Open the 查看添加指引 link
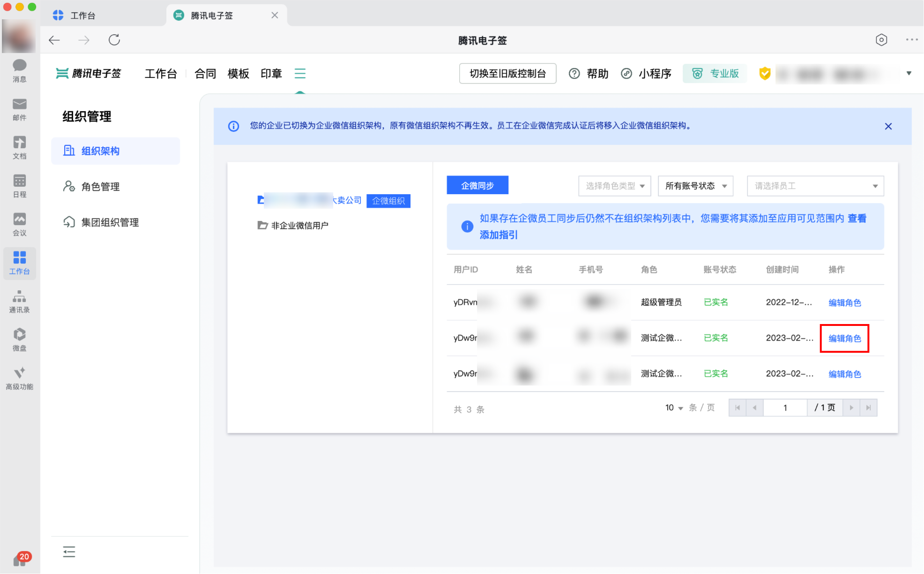The height and width of the screenshot is (574, 924). 857,219
